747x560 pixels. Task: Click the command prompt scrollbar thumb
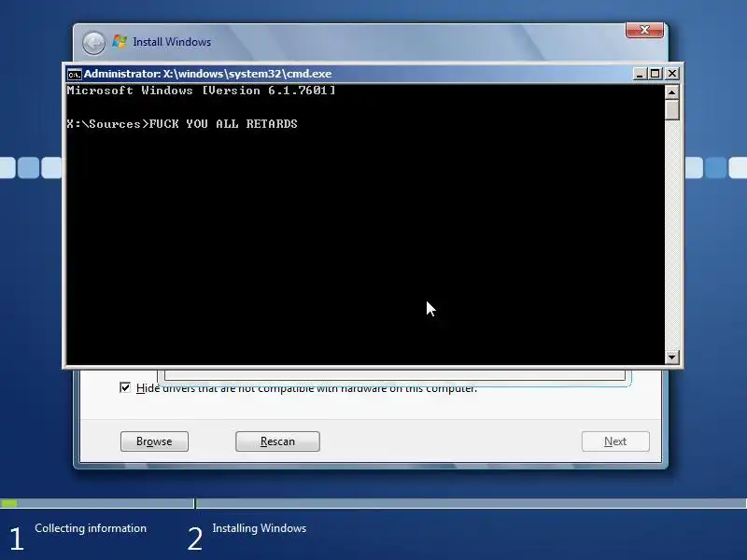pos(671,109)
